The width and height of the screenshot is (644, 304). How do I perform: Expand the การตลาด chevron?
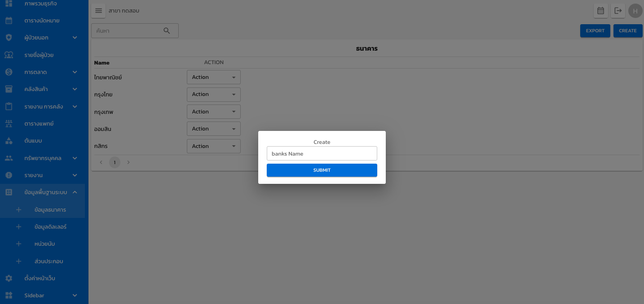click(x=75, y=72)
